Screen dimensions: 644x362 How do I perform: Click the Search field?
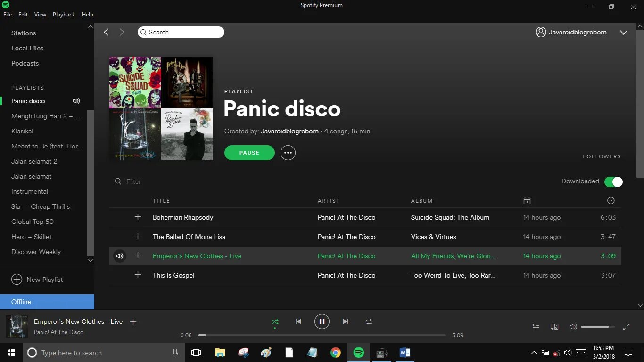pyautogui.click(x=181, y=32)
